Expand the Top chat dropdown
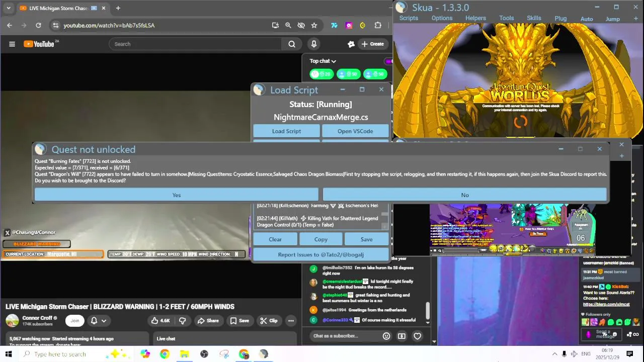This screenshot has width=644, height=362. pos(323,61)
